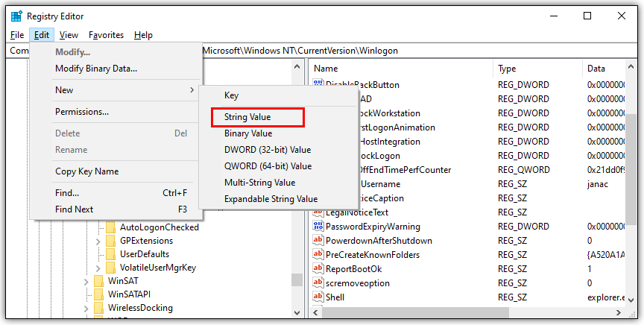Click the WirelessDocking folder icon
This screenshot has width=644, height=325.
(98, 308)
